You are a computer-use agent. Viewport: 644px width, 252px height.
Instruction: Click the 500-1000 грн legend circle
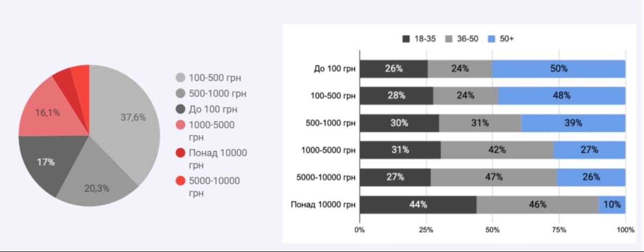pos(181,94)
